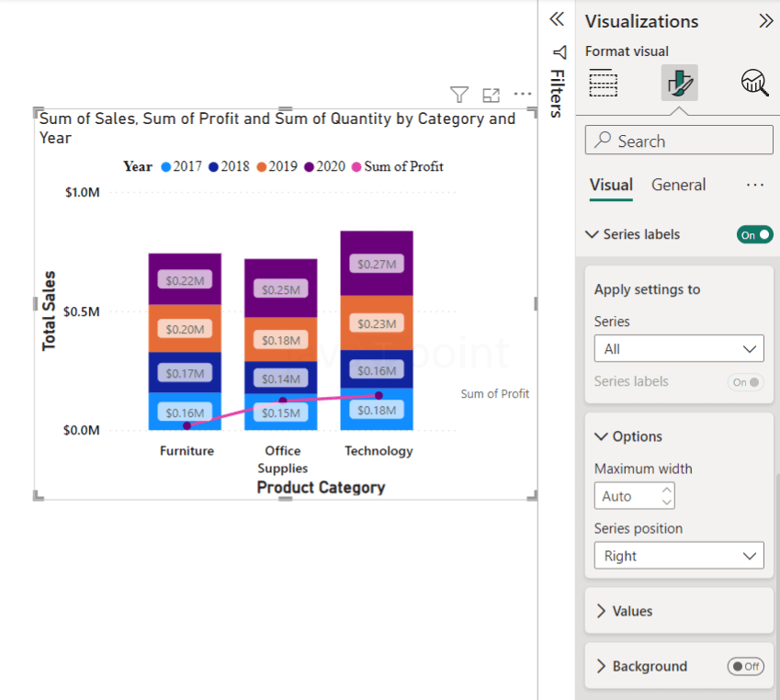The width and height of the screenshot is (780, 700).
Task: Open the format pane's more options ellipsis
Action: pyautogui.click(x=754, y=185)
